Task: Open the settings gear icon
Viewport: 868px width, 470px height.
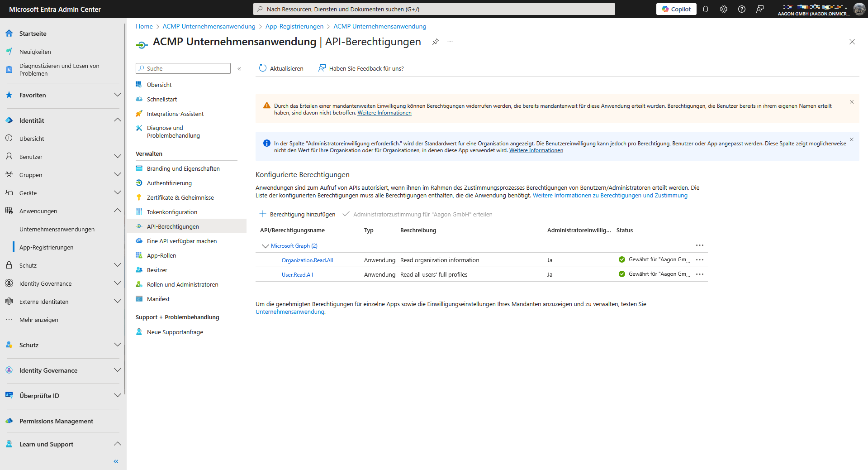Action: (x=724, y=9)
